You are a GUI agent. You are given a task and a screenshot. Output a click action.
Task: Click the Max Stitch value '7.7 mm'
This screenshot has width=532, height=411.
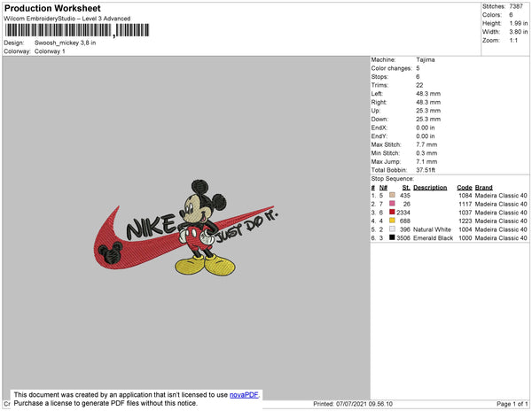(x=426, y=144)
